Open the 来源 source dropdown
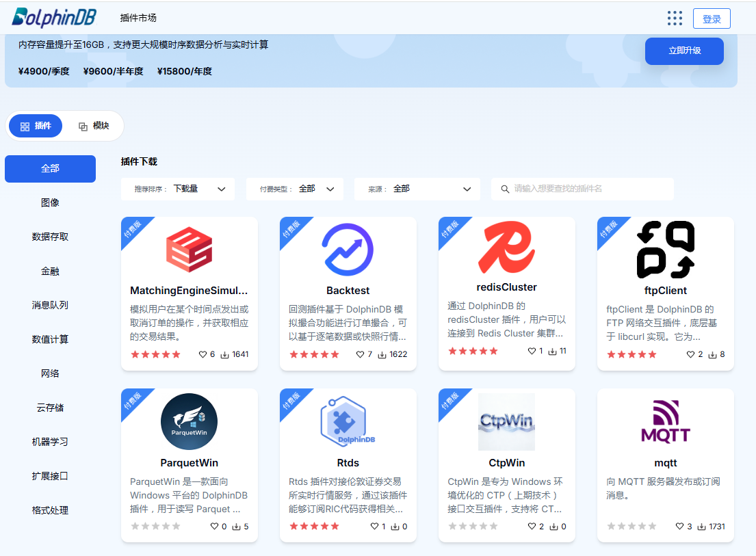 pos(417,189)
